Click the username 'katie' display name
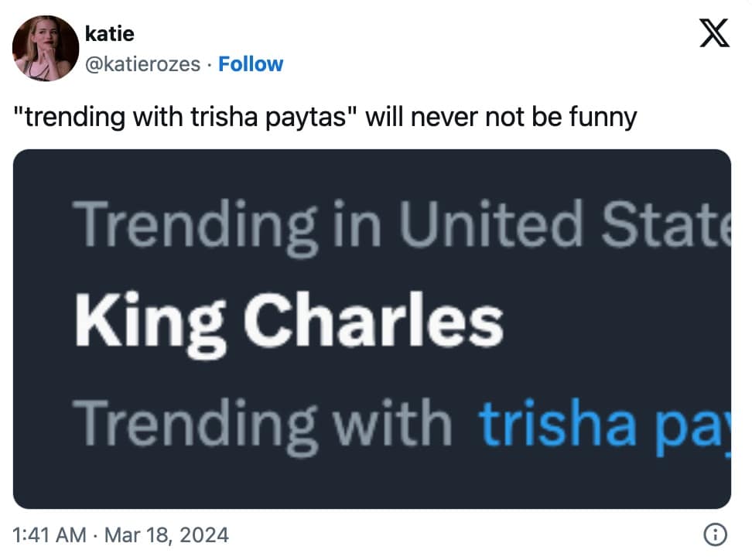 111,33
